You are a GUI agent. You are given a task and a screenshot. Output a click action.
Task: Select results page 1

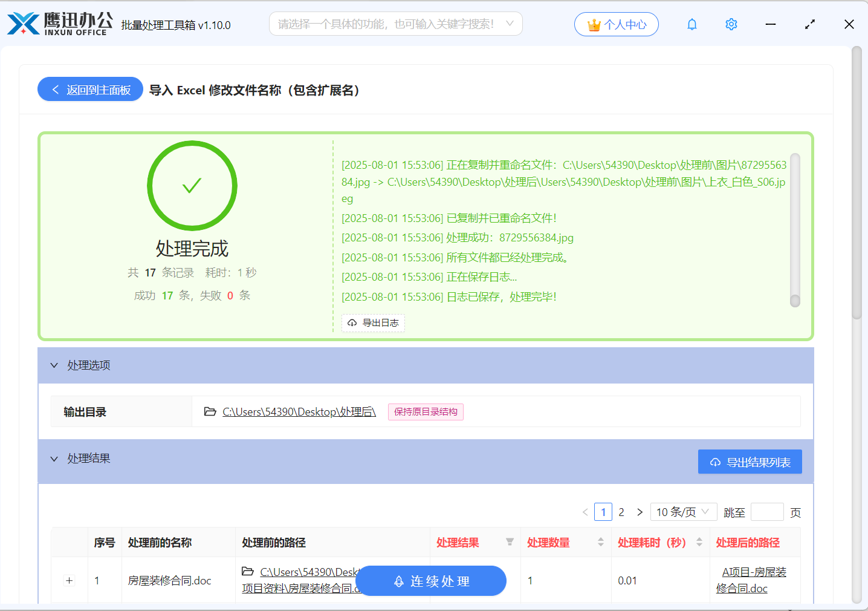coord(603,512)
